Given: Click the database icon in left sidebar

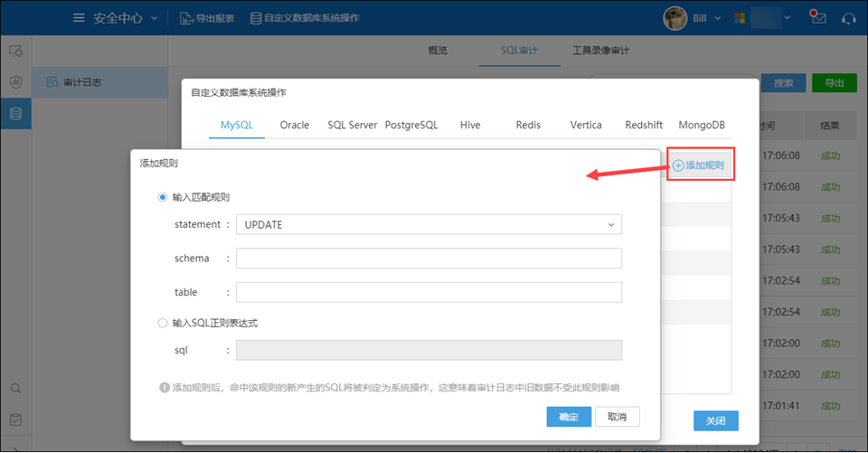Looking at the screenshot, I should pyautogui.click(x=15, y=113).
